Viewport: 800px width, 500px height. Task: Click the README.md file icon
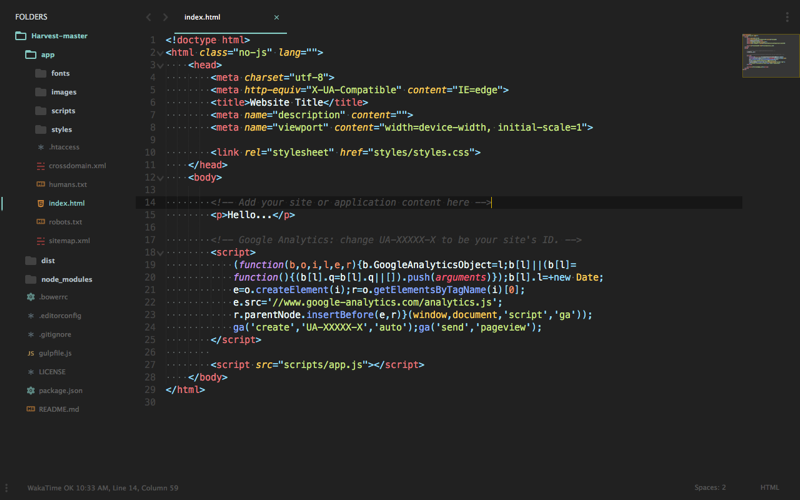click(x=31, y=409)
